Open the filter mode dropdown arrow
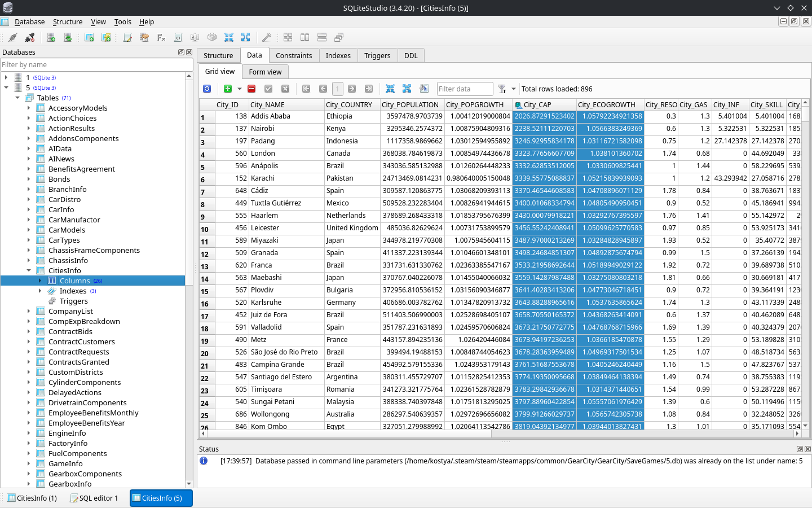 pyautogui.click(x=514, y=89)
